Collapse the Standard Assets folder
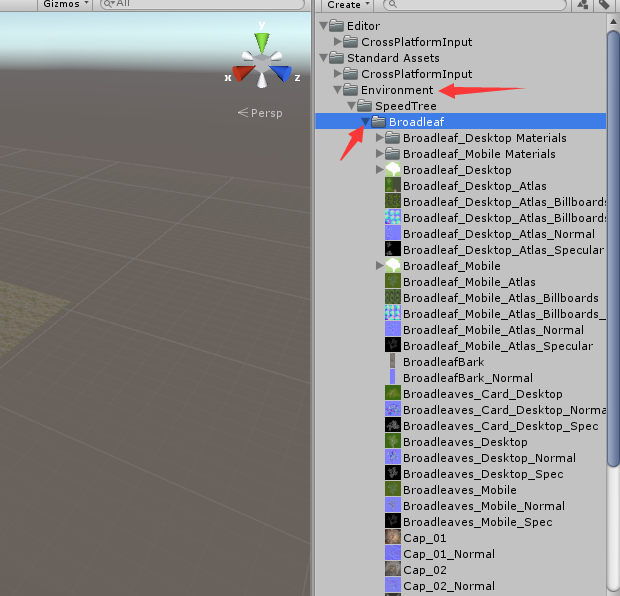 [323, 58]
